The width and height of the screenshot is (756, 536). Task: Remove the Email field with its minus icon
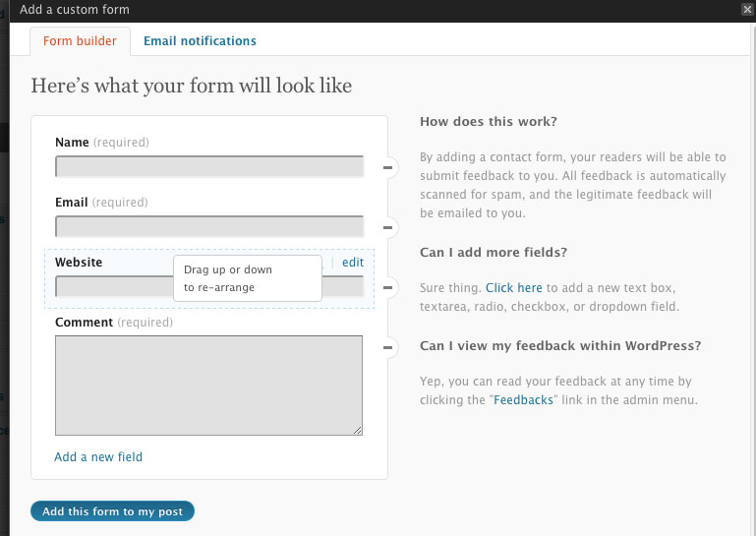point(388,228)
